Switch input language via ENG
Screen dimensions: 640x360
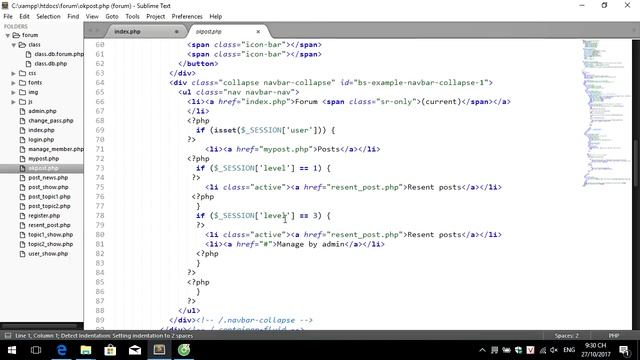coord(569,350)
